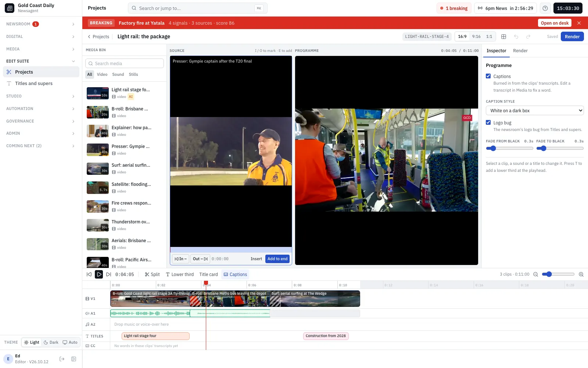Click Open on desk button
The width and height of the screenshot is (588, 368).
tap(555, 23)
